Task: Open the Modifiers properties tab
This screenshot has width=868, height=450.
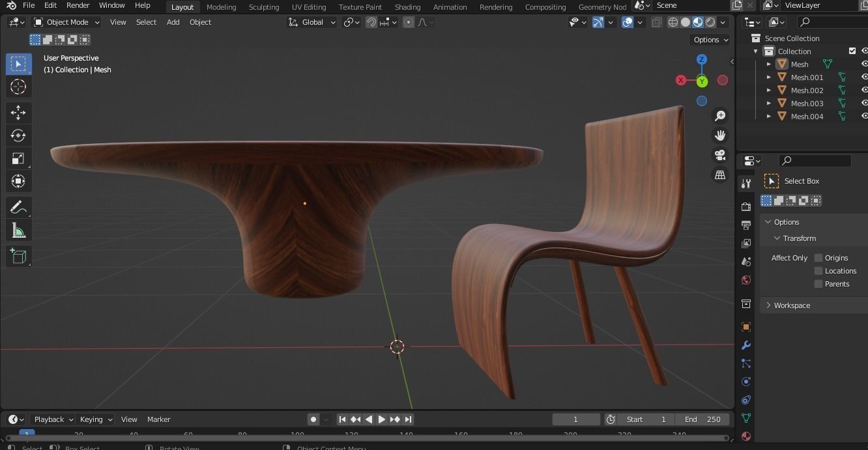Action: pyautogui.click(x=746, y=345)
